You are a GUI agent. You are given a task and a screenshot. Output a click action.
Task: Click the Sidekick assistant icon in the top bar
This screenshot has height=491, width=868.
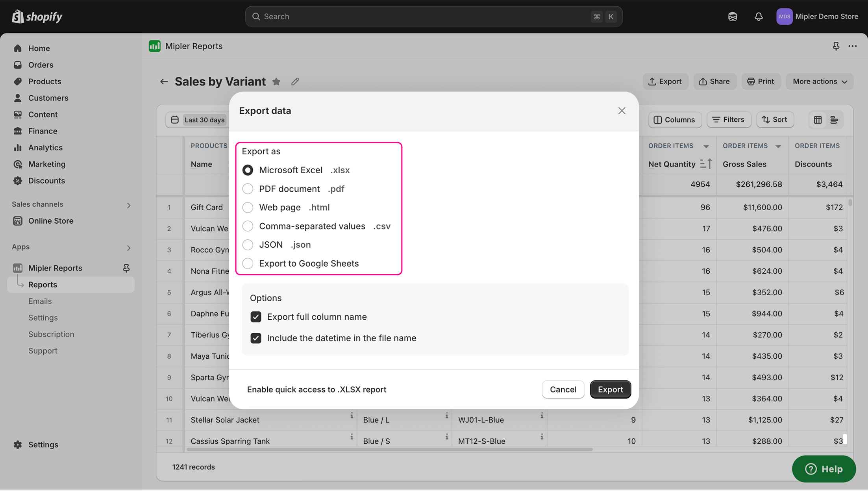[732, 17]
